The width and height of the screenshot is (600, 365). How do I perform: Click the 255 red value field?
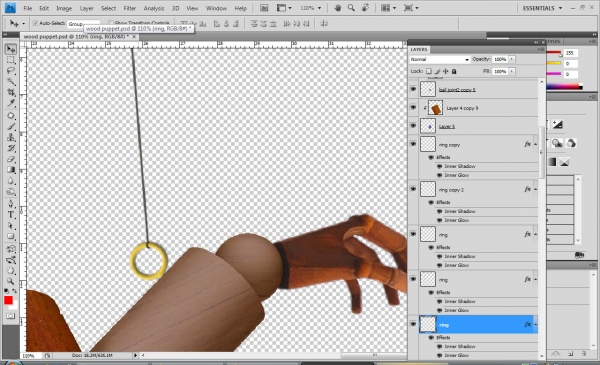pyautogui.click(x=570, y=53)
